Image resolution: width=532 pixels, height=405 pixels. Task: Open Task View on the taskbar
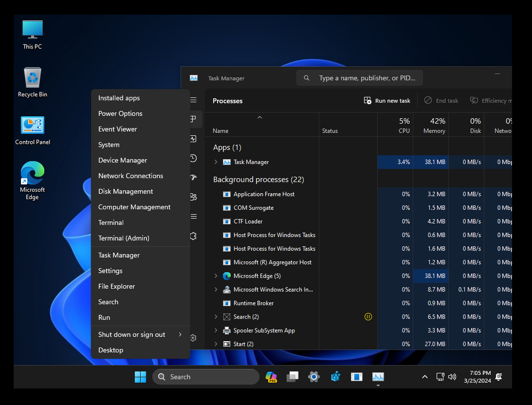(293, 377)
